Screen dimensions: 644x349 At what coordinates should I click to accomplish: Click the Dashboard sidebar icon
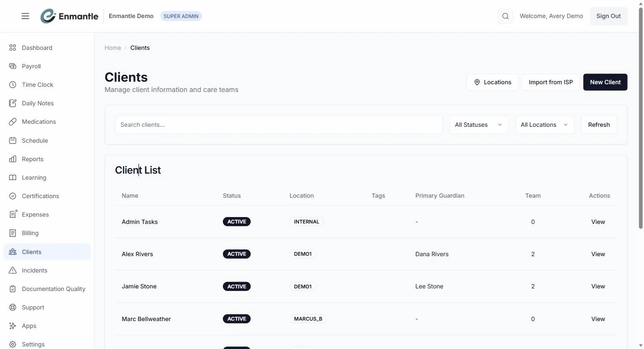tap(12, 48)
